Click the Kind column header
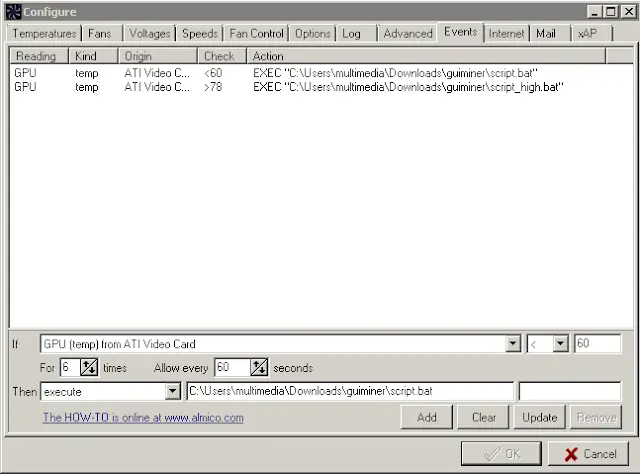The width and height of the screenshot is (640, 474). (93, 56)
